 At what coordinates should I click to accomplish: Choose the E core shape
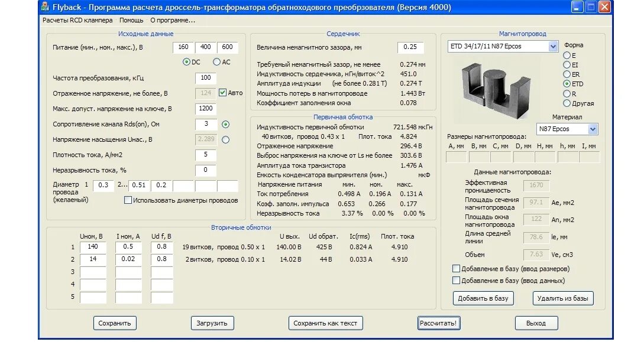567,55
